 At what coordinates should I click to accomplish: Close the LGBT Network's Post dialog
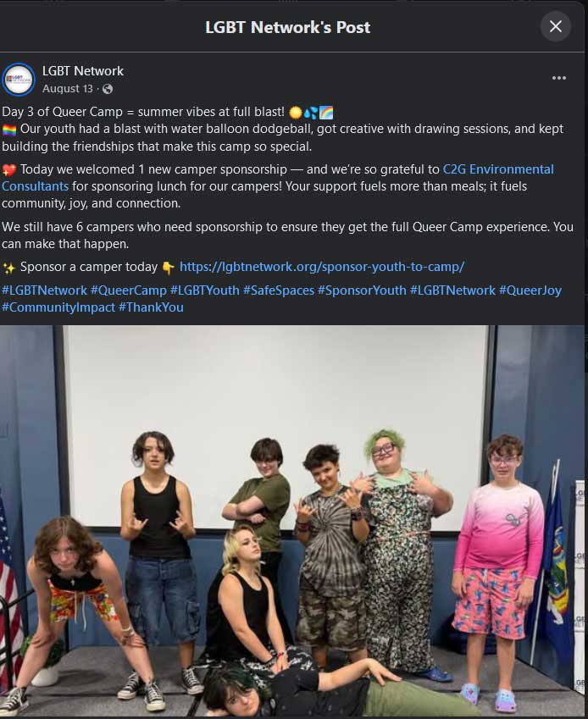[x=556, y=26]
